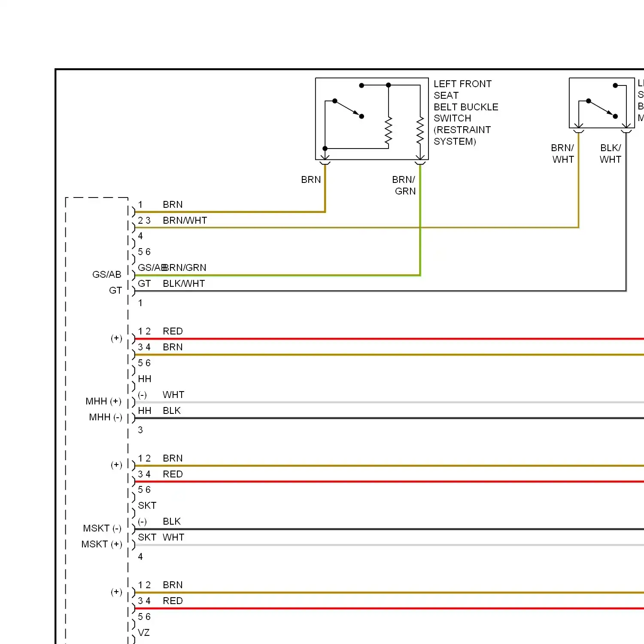Click the MSKT (+) module label
644x644 pixels.
[102, 544]
